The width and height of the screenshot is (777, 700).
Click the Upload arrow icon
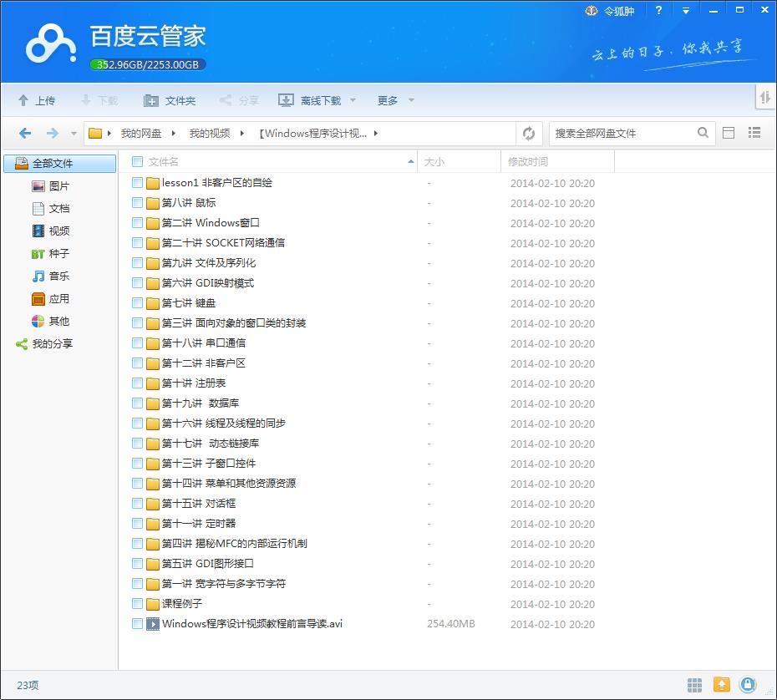point(23,100)
